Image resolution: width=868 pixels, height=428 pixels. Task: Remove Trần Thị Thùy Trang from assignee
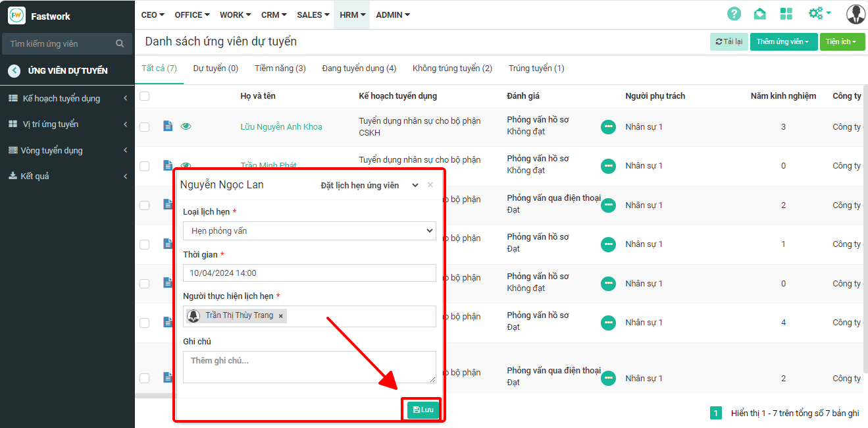click(x=281, y=316)
